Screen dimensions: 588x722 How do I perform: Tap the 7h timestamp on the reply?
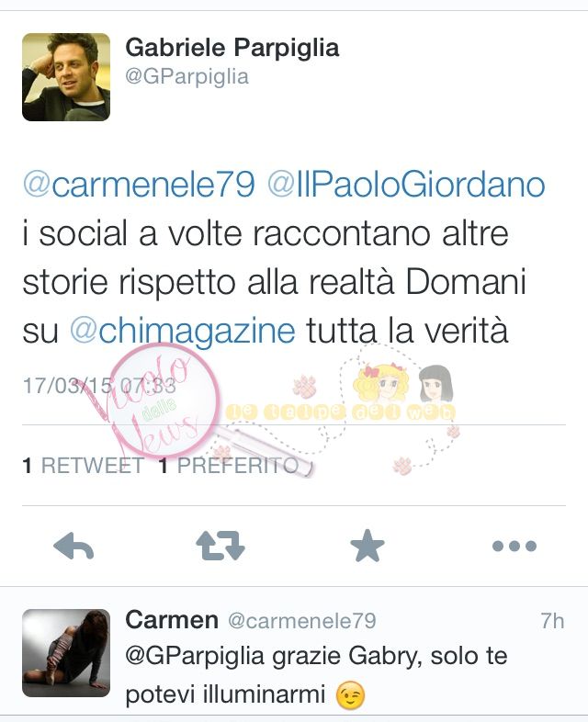552,621
